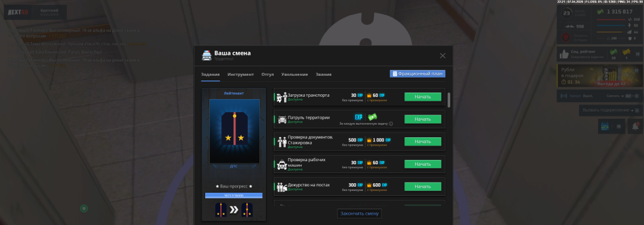This screenshot has height=225, width=644.
Task: Click the double-chevron arrow between rank icons
Action: 234,210
